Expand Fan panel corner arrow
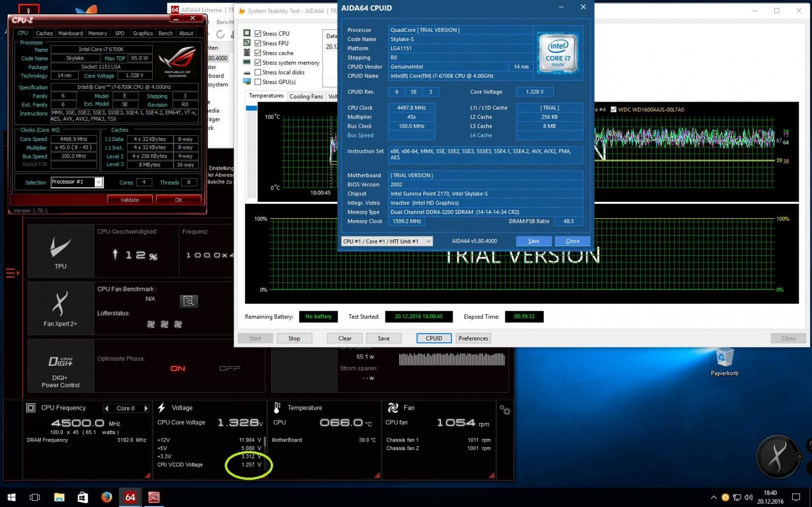 pyautogui.click(x=491, y=475)
